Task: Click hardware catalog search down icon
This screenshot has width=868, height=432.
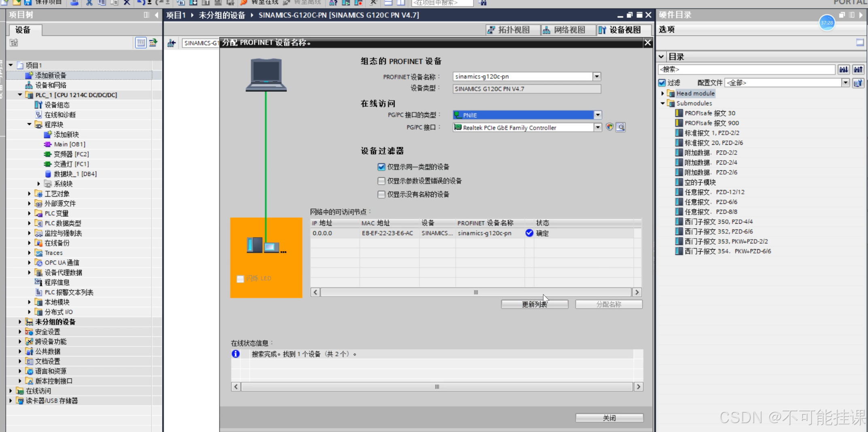Action: point(844,70)
